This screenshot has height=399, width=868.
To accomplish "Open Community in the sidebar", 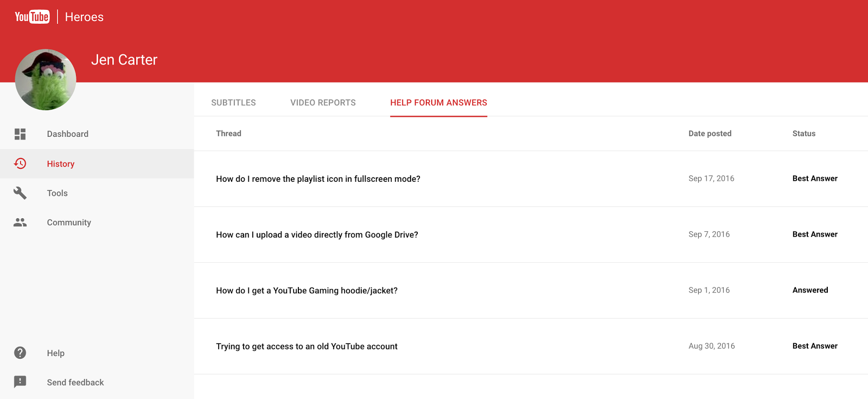I will click(69, 223).
